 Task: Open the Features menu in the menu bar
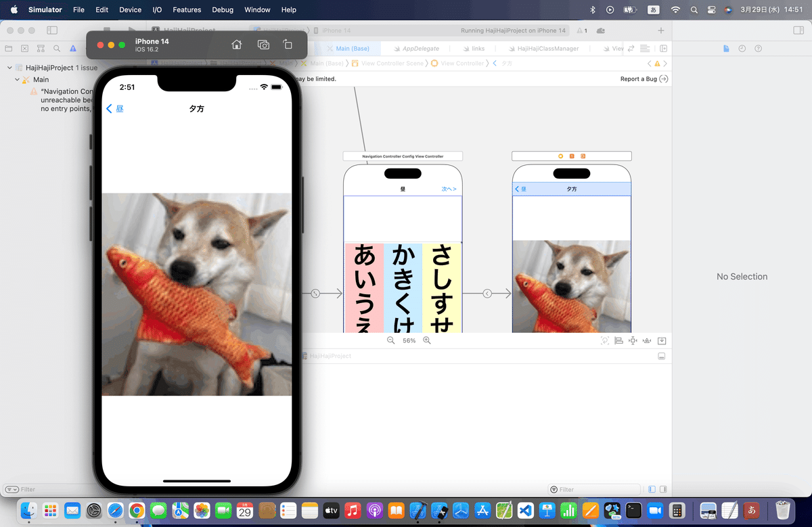point(187,9)
